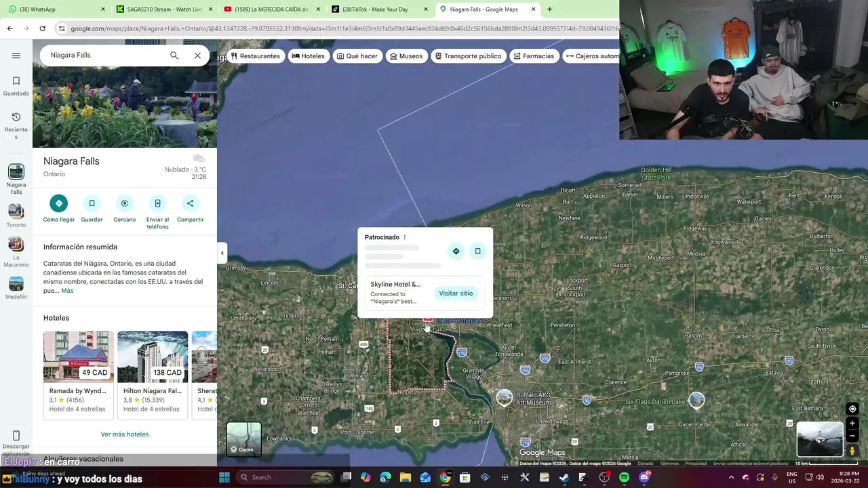Switch to La MERECIDA CAÍDA YouTube tab

271,9
